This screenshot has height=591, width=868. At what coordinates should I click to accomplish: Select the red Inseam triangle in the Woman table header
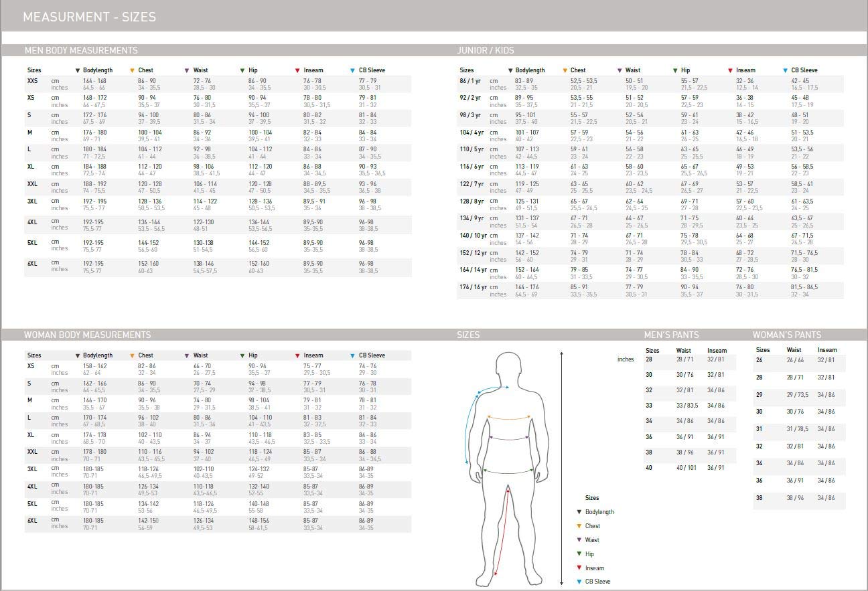[297, 355]
